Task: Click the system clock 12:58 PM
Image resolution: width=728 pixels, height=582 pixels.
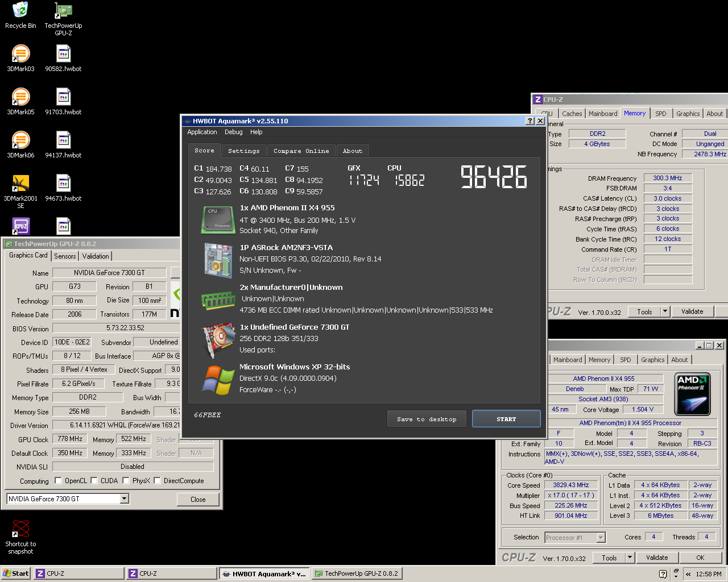Action: coord(709,574)
